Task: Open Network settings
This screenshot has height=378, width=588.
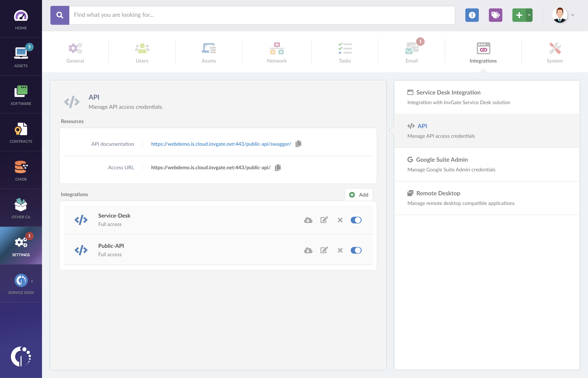Action: coord(277,51)
